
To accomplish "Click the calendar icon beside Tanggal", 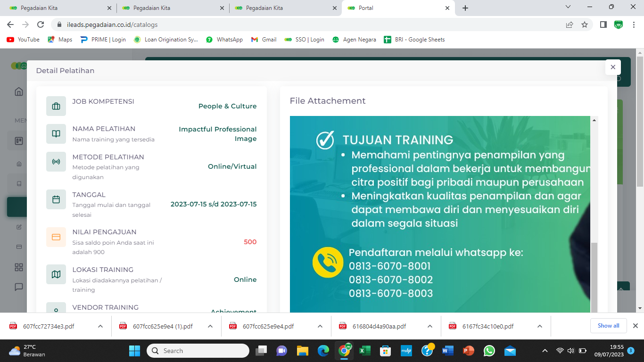I will click(56, 199).
